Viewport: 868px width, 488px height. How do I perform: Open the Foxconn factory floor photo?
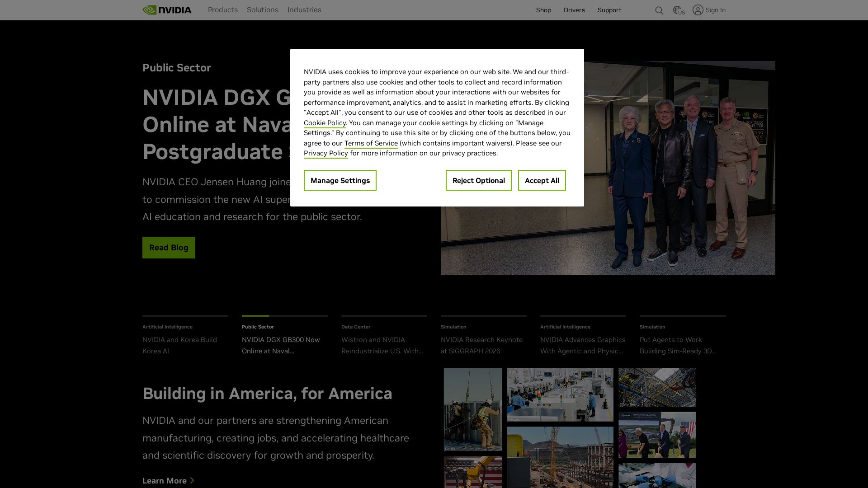(x=560, y=395)
